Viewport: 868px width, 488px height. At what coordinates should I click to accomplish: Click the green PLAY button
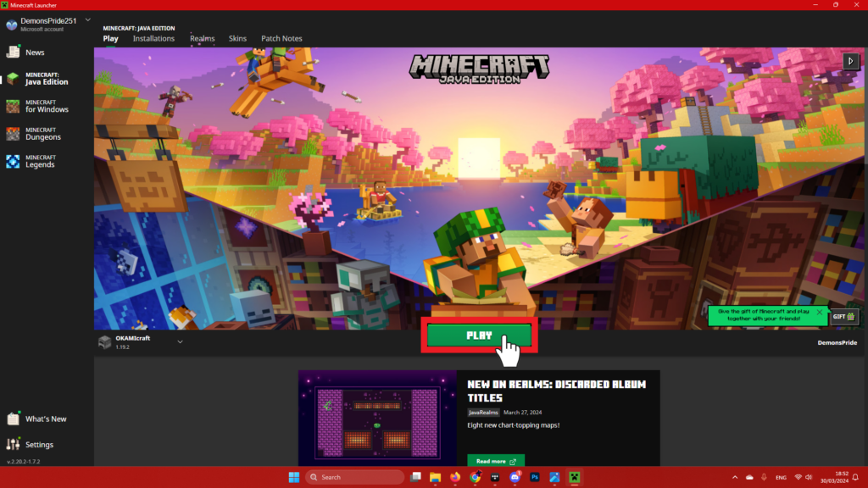click(480, 335)
